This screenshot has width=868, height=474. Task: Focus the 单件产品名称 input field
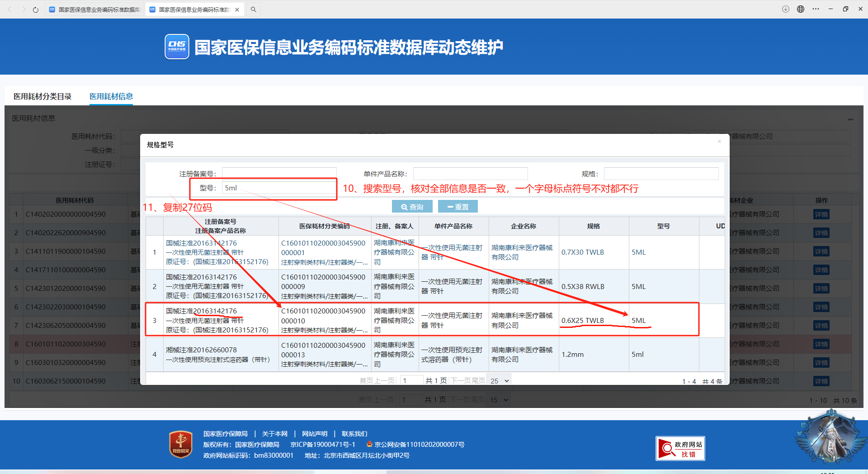pos(470,174)
